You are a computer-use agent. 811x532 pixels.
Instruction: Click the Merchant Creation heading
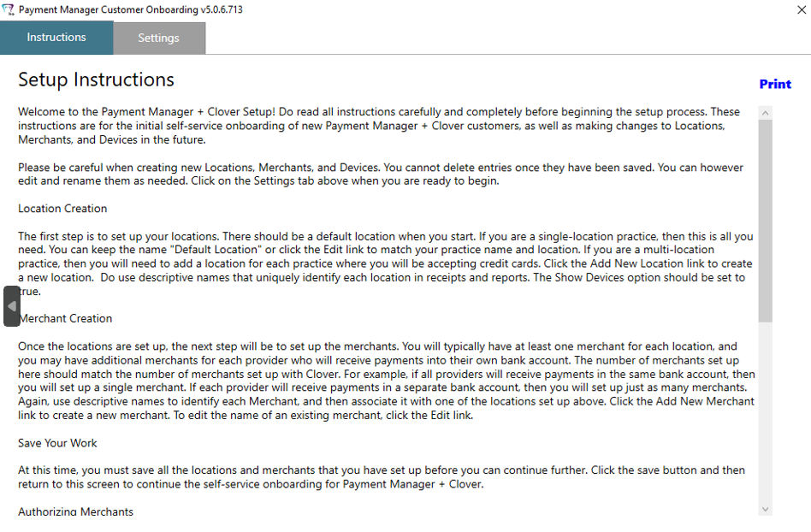coord(65,318)
